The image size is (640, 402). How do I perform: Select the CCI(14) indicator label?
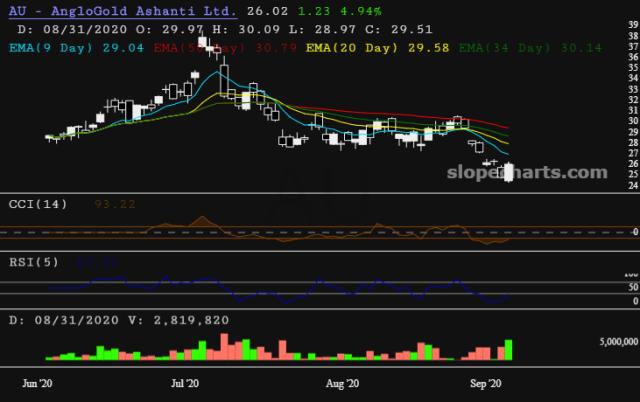click(x=38, y=204)
